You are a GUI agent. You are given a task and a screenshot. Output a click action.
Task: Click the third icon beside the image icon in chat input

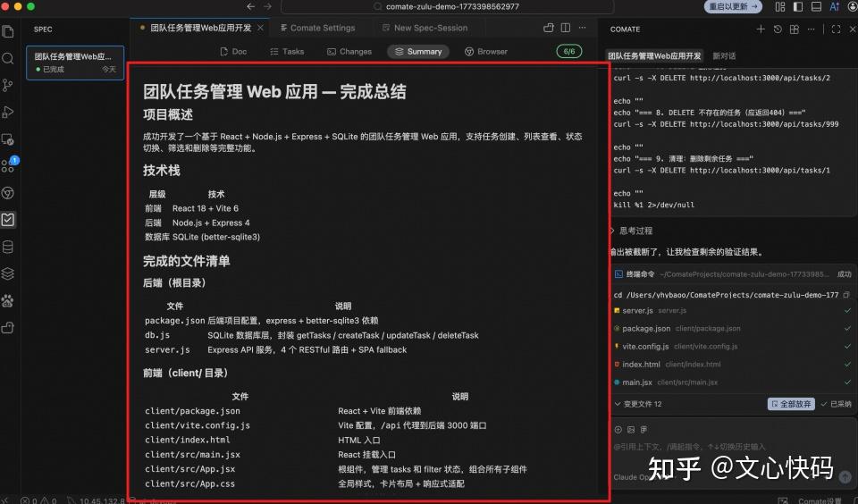pos(644,430)
